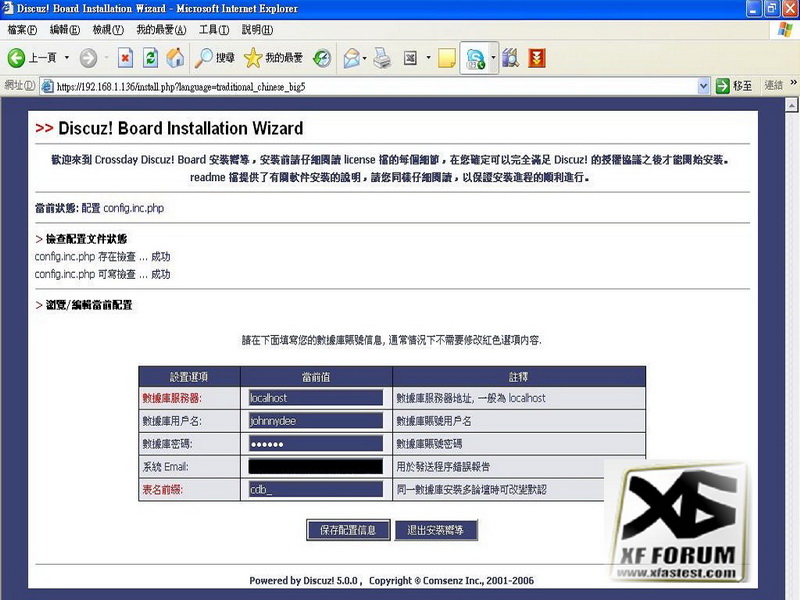Open the Edit button dropdown arrow
This screenshot has width=800, height=600.
point(428,58)
